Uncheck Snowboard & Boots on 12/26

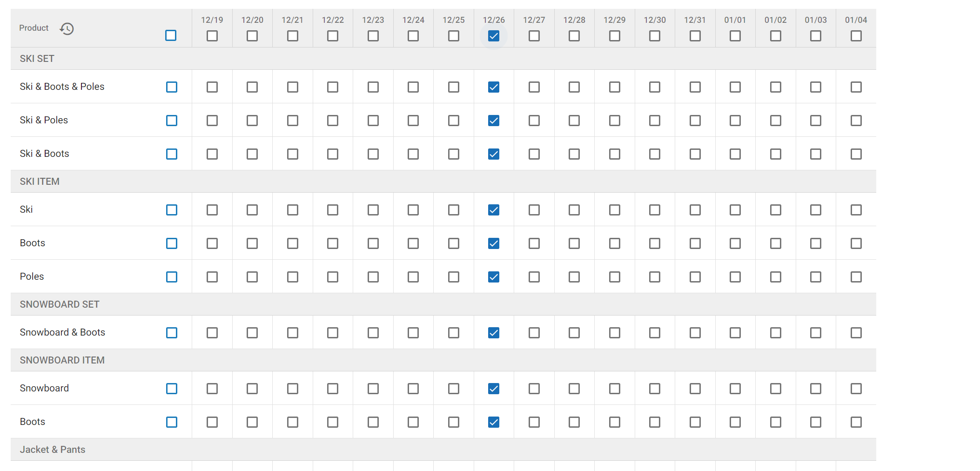click(494, 333)
